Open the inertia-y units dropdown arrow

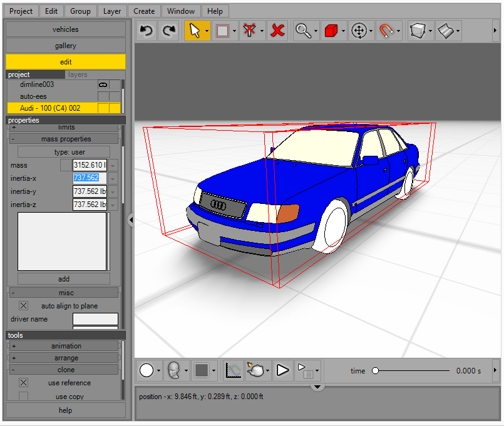113,191
